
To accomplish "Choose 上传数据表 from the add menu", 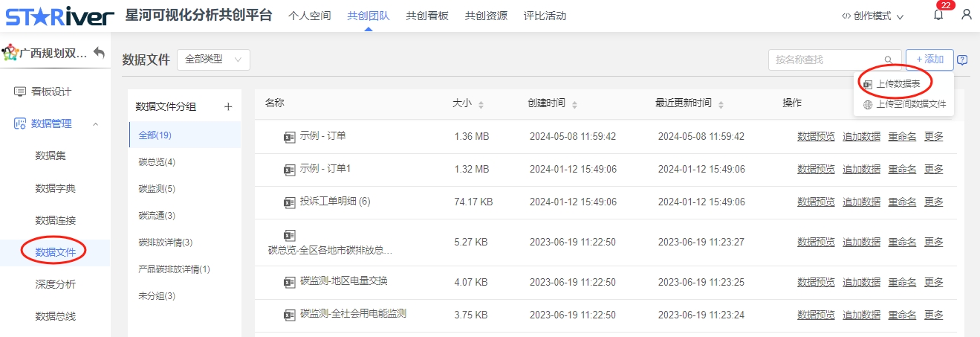I will point(898,84).
